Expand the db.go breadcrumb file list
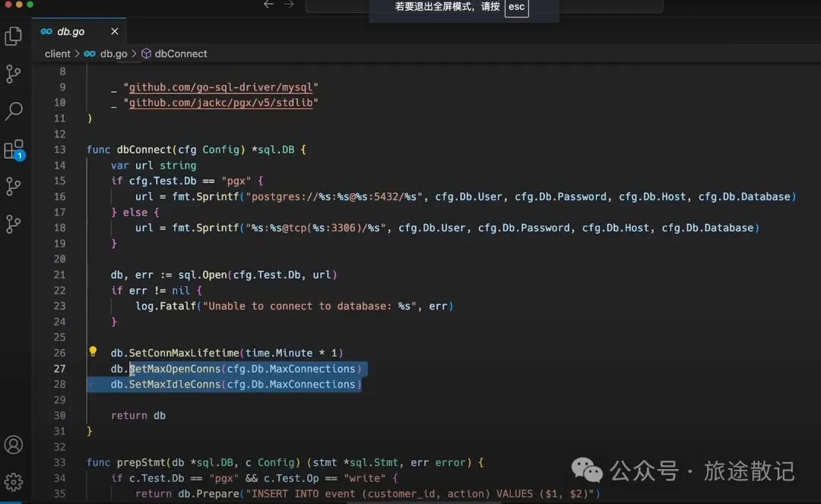The image size is (821, 504). (x=114, y=54)
